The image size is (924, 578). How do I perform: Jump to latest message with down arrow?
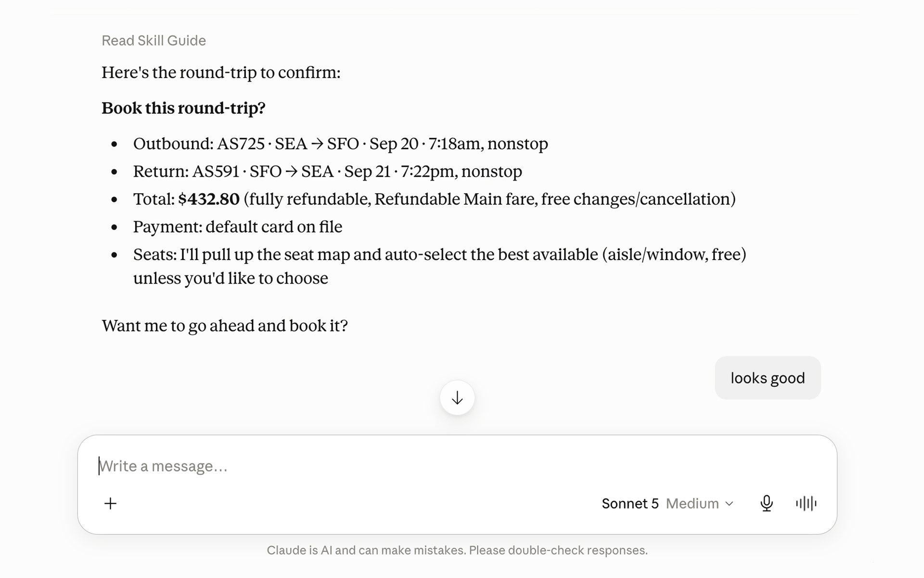click(457, 398)
